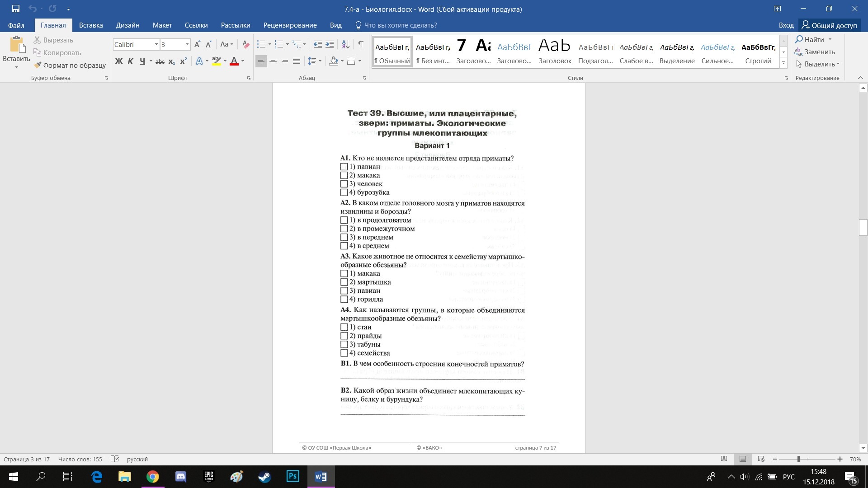Open the font size dropdown arrow
The height and width of the screenshot is (488, 868).
(x=187, y=44)
